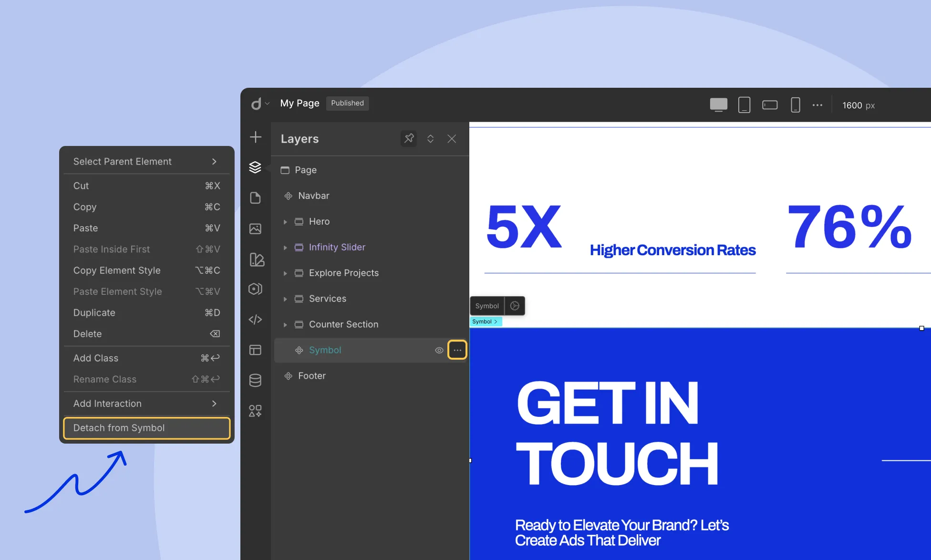Screen dimensions: 931x560
Task: Switch to mobile landscape viewport
Action: [770, 105]
